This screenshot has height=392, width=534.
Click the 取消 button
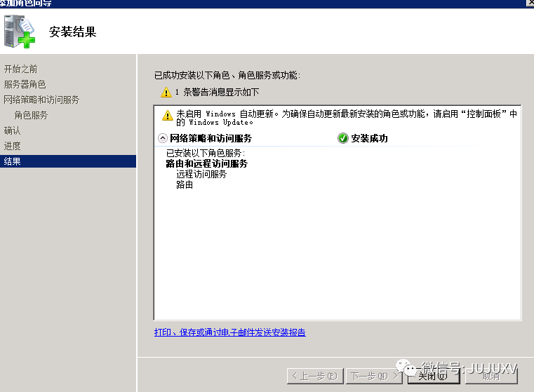(x=491, y=376)
